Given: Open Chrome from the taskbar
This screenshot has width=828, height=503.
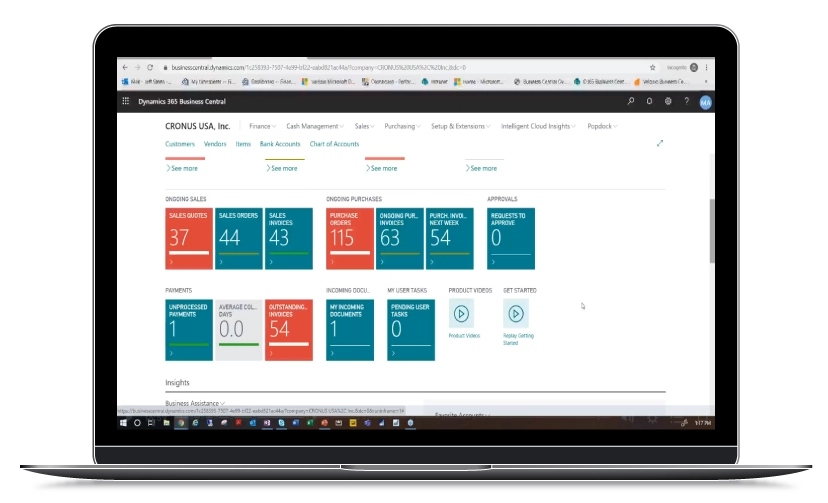Looking at the screenshot, I should pos(181,423).
